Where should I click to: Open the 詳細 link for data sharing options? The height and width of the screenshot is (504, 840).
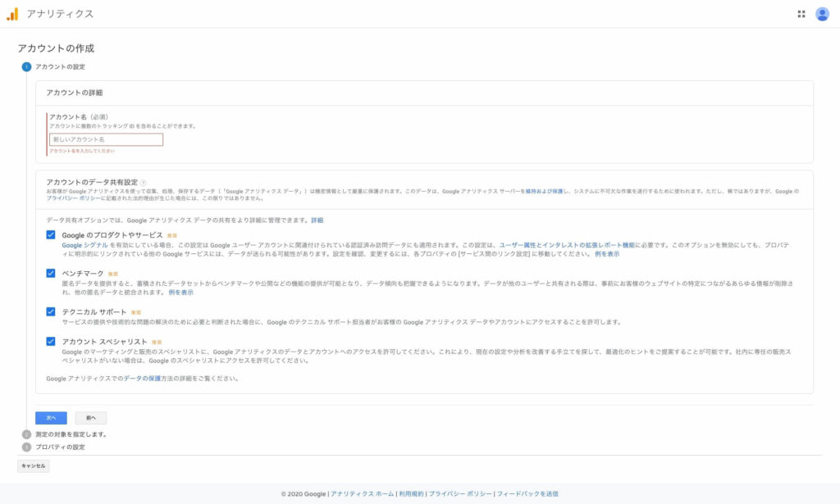(x=317, y=220)
